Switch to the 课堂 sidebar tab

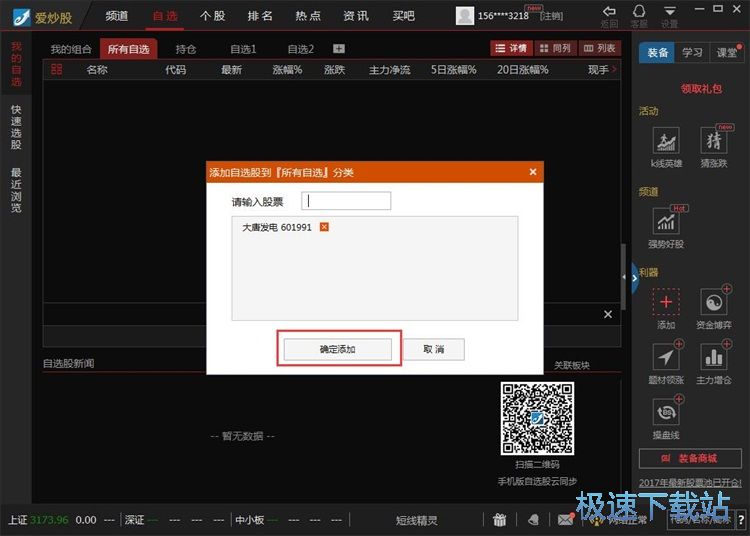(727, 53)
